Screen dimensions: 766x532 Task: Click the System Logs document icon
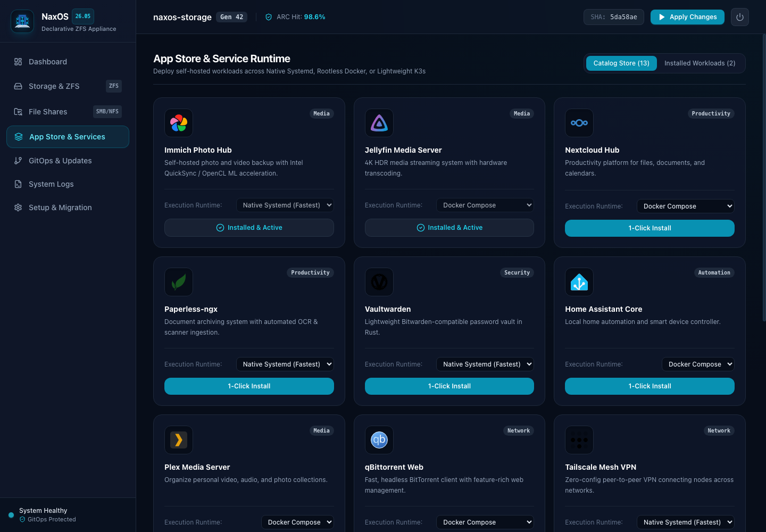[x=18, y=184]
